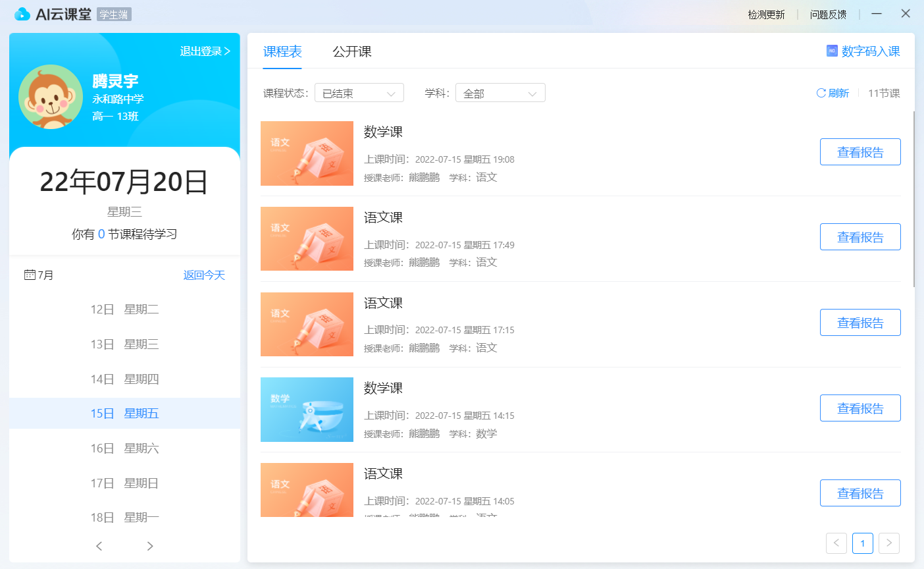Minimize the AI云课堂 window
Viewport: 924px width, 569px height.
877,13
